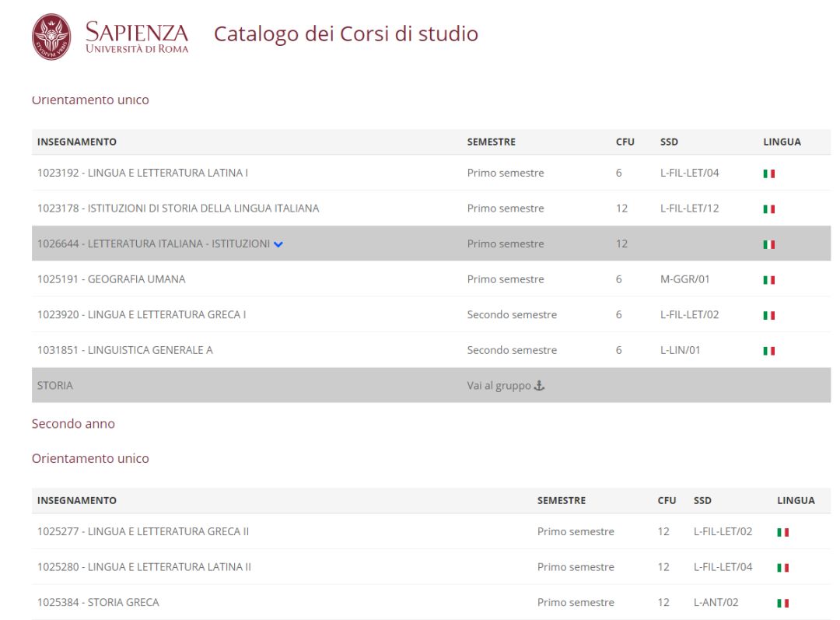Click the Sapienza university crest logo

point(51,36)
